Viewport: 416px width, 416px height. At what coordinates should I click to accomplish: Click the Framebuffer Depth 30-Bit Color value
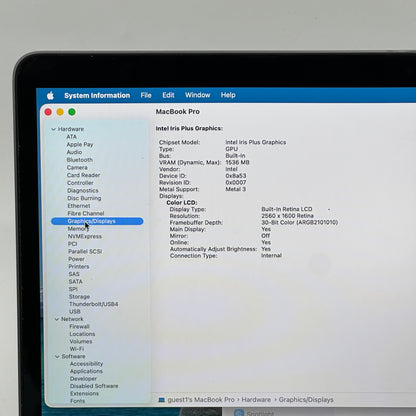(x=300, y=222)
